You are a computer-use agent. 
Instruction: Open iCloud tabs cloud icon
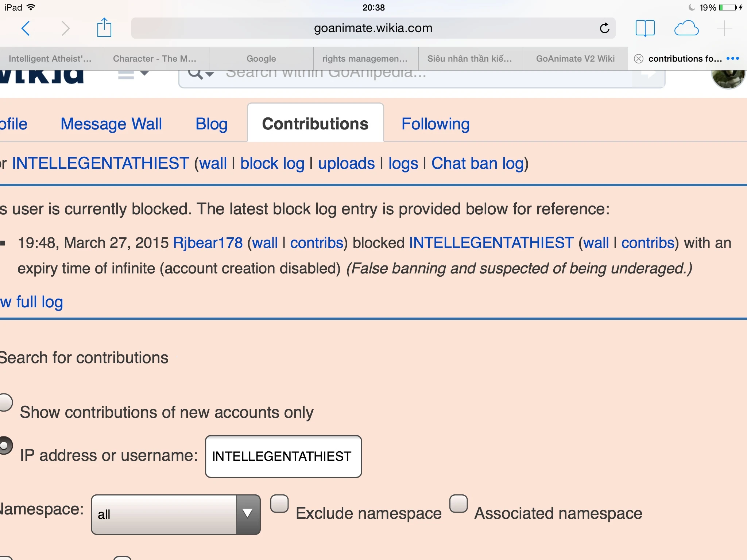(x=686, y=28)
